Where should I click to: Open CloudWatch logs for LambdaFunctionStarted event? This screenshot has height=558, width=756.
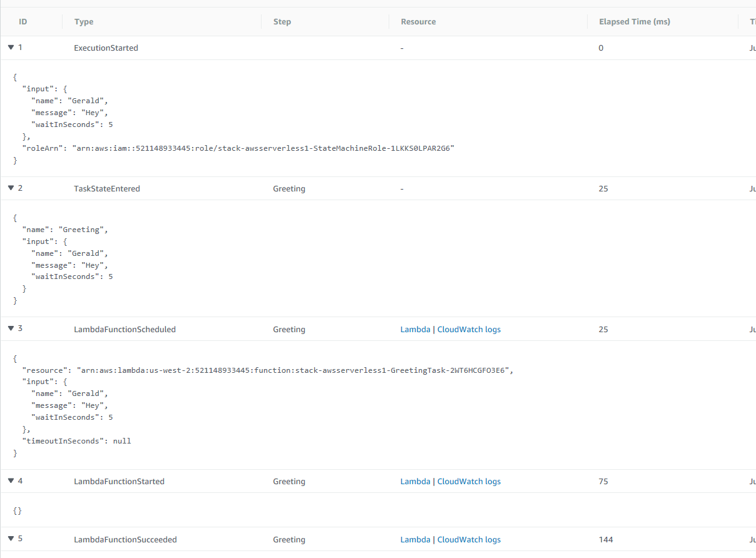[469, 481]
